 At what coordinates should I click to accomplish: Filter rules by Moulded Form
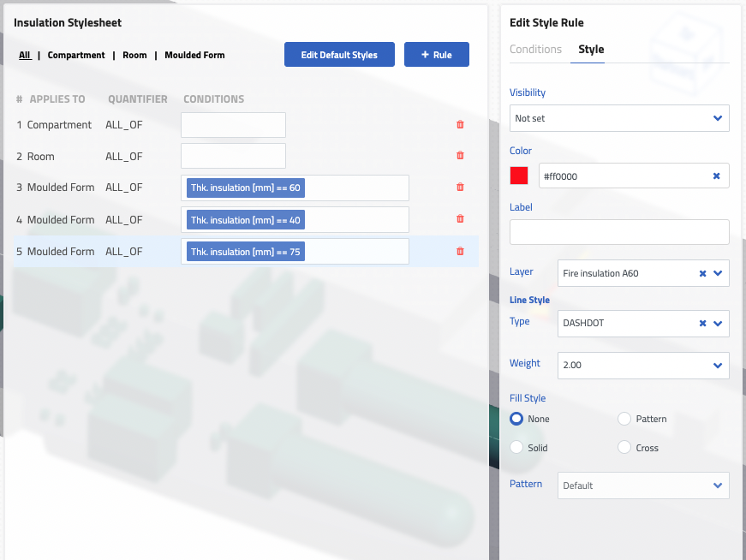(194, 55)
